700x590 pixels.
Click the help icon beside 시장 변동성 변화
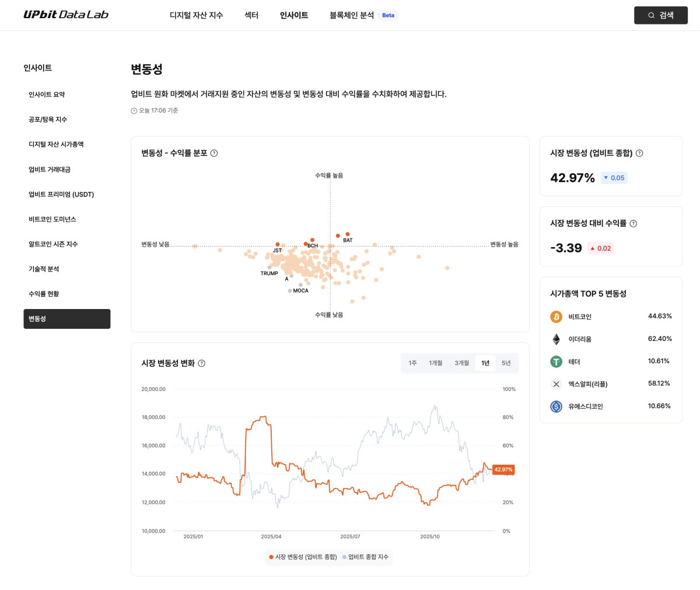click(202, 363)
